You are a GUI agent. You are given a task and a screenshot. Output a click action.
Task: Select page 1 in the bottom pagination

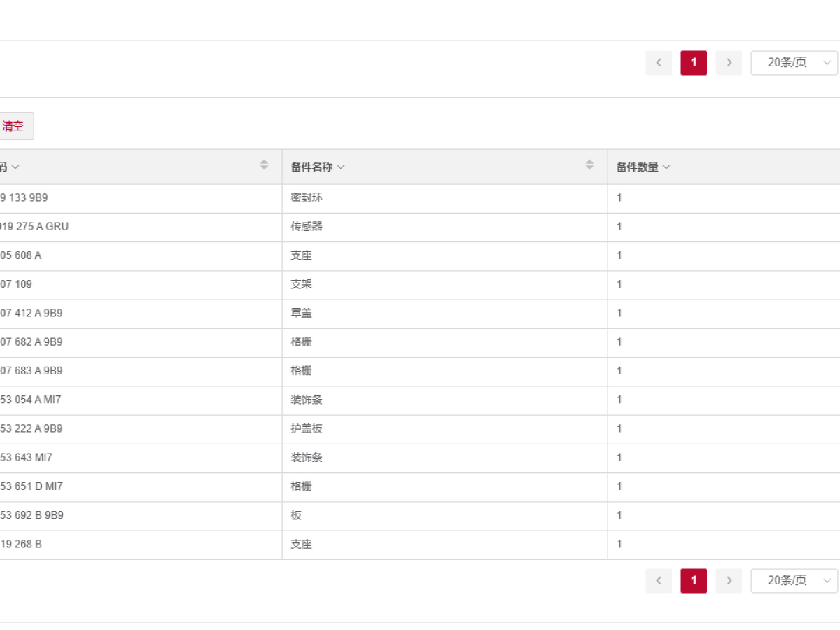(x=694, y=581)
